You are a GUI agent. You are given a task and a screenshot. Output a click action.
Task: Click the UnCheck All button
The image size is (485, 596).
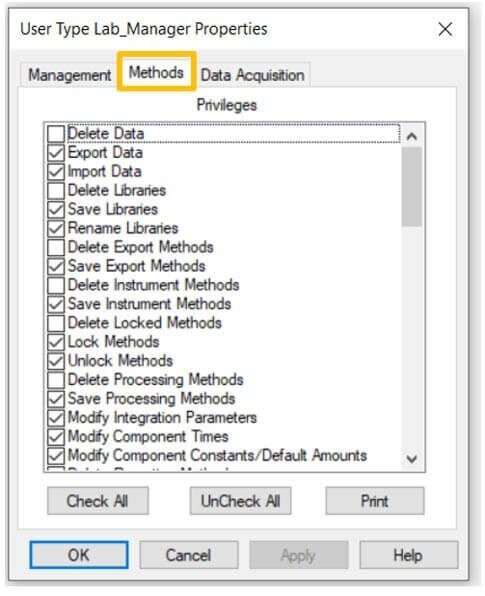tap(241, 501)
